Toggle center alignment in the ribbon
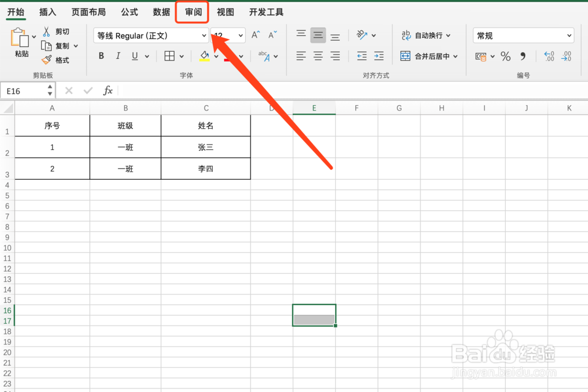 [318, 35]
